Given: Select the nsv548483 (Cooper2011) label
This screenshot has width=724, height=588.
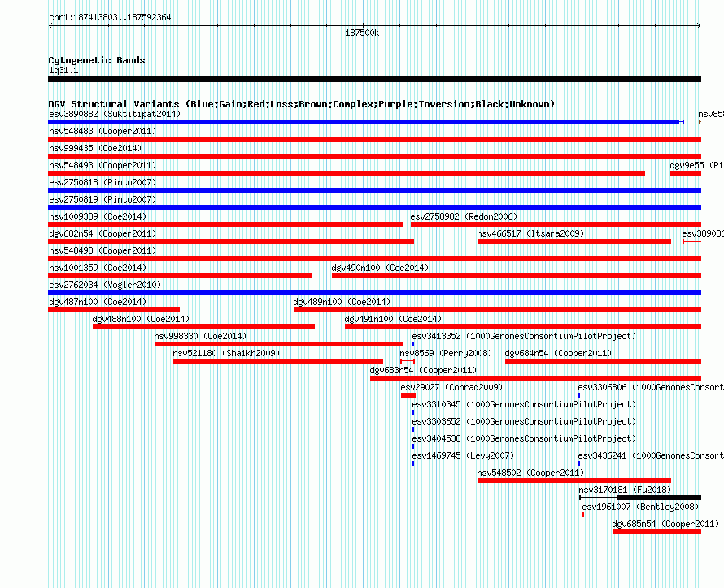Looking at the screenshot, I should pyautogui.click(x=102, y=131).
